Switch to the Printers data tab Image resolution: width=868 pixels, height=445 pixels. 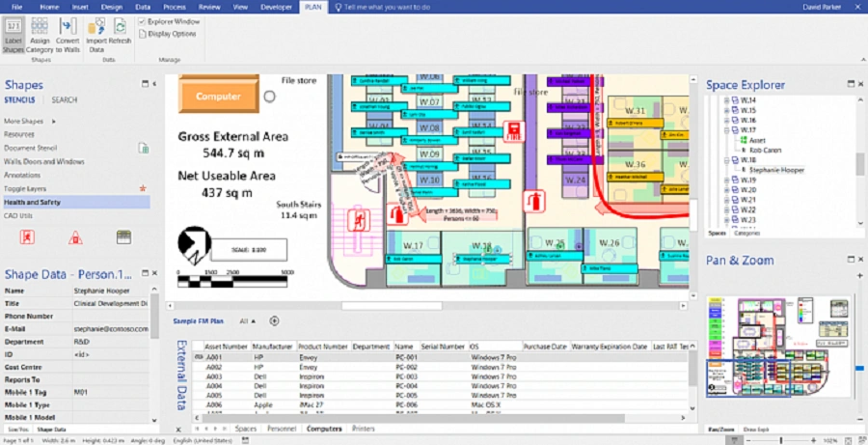[364, 428]
